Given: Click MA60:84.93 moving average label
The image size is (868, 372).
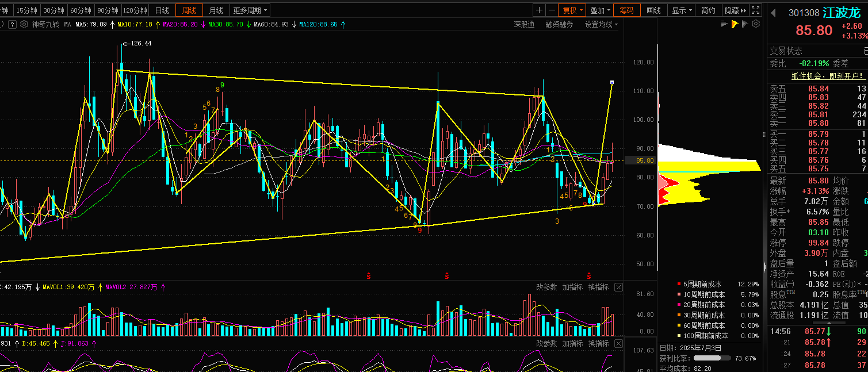Looking at the screenshot, I should point(271,24).
